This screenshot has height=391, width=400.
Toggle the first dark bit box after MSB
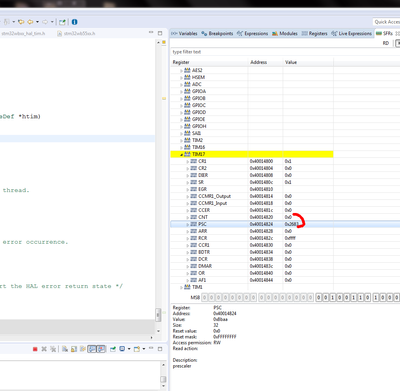coord(318,297)
